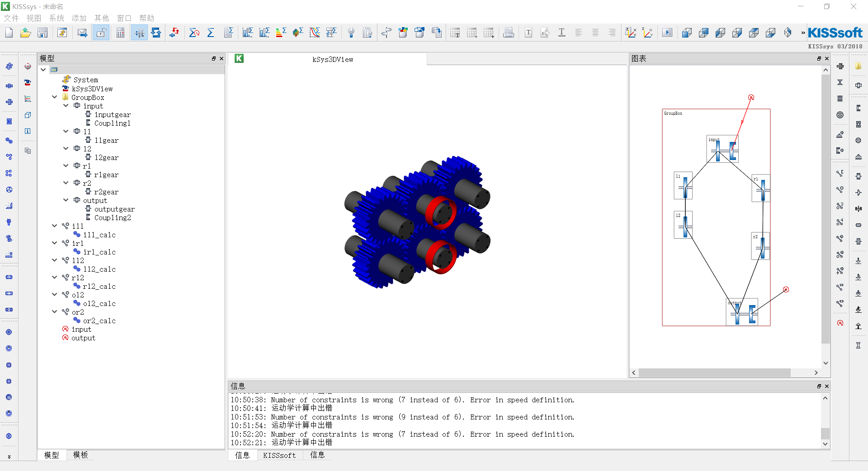
Task: Select the first cube view icon
Action: coord(687,33)
